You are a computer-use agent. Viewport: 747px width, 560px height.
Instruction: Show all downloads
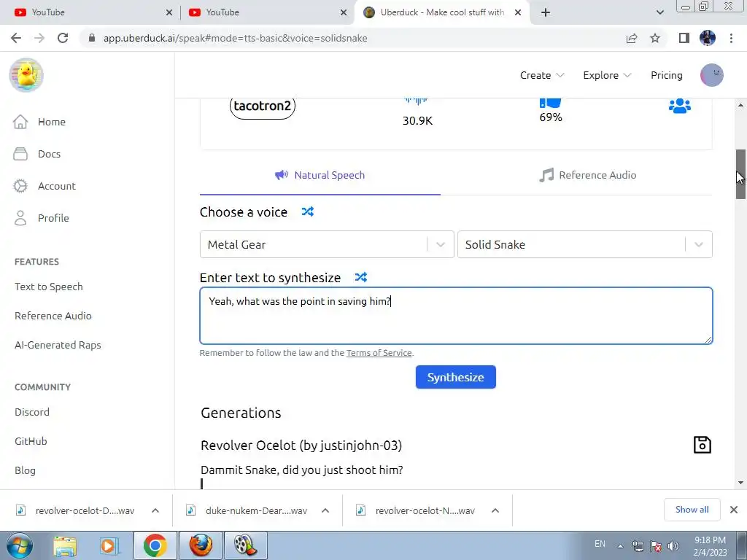coord(692,510)
